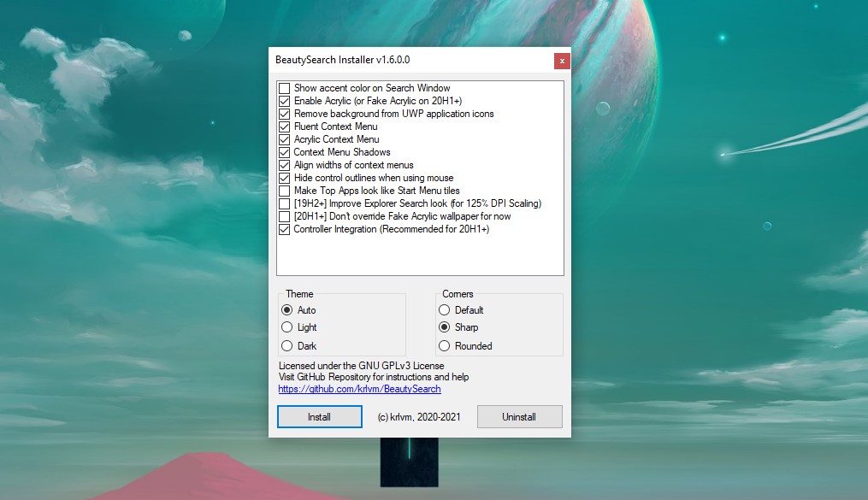This screenshot has width=868, height=500.
Task: Toggle Acrylic Context Menu checkbox
Action: click(285, 139)
